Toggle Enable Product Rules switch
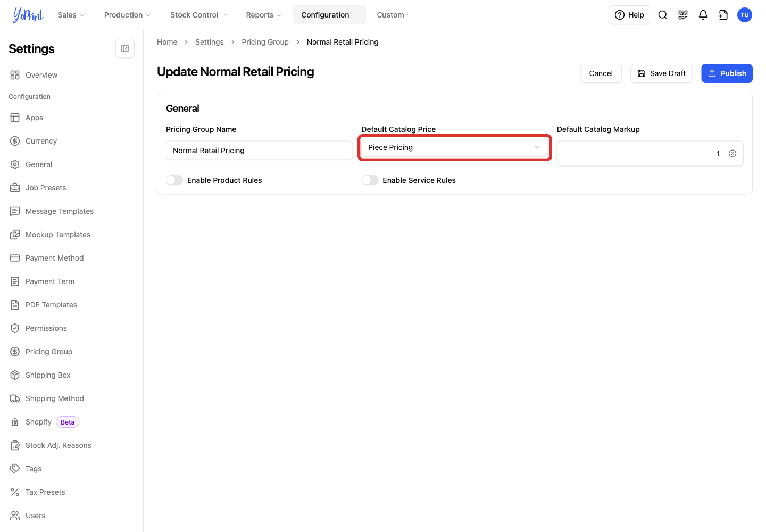Image resolution: width=766 pixels, height=532 pixels. pyautogui.click(x=174, y=180)
